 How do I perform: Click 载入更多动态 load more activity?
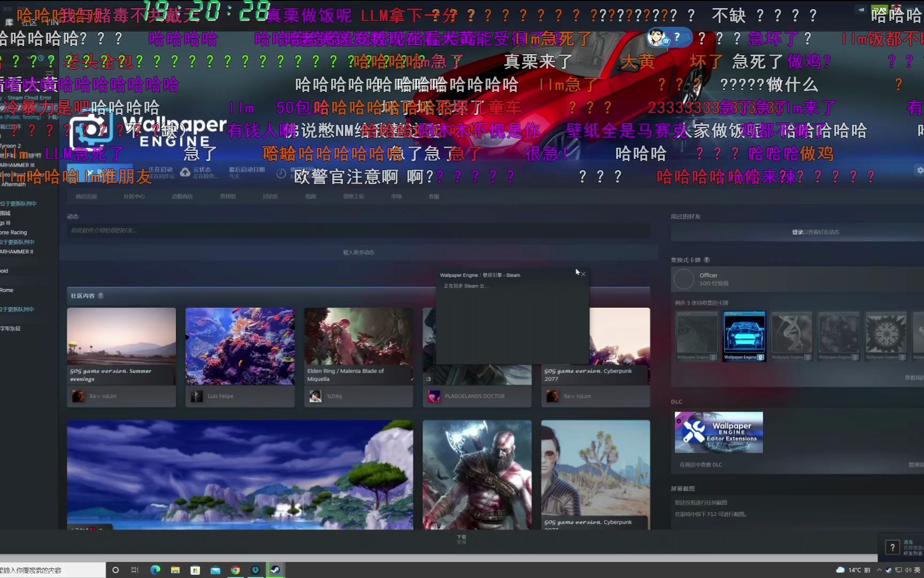[x=358, y=252]
